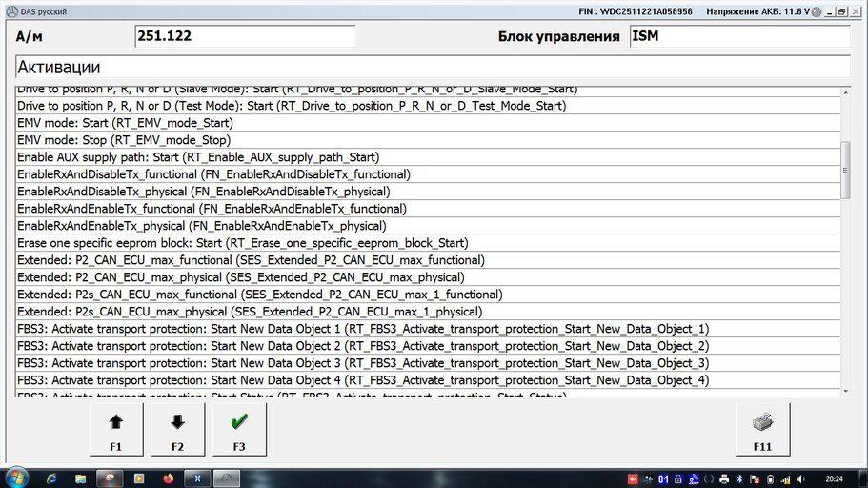Click the list scrollbar down arrow
Screen dimensions: 868x488
[845, 391]
